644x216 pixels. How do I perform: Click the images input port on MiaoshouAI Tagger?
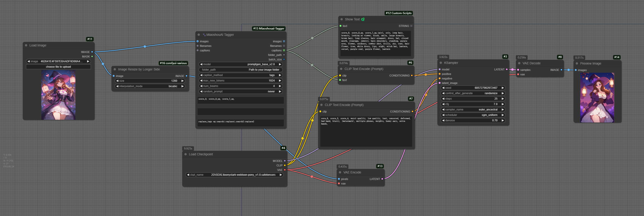pos(198,41)
